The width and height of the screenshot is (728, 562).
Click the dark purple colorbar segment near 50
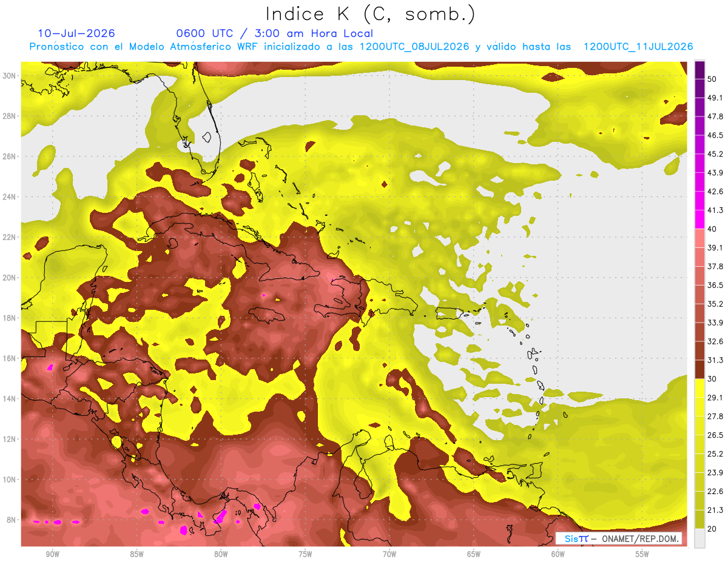(x=699, y=70)
